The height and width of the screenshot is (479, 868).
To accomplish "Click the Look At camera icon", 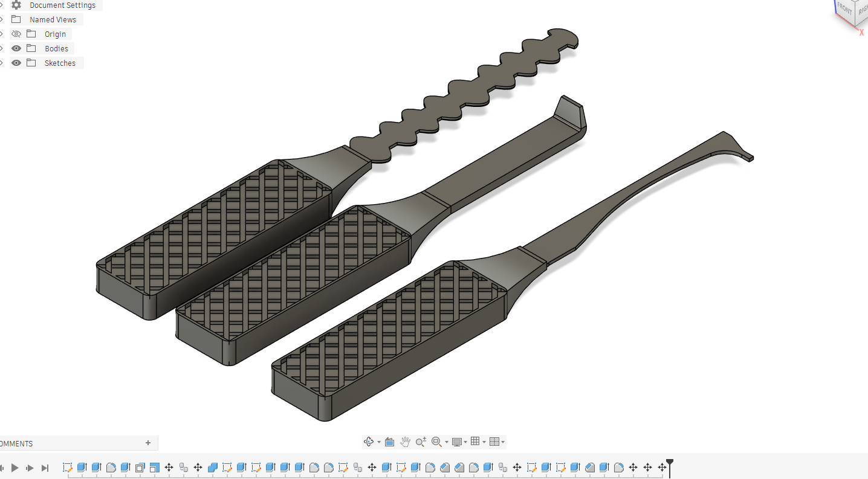I will (389, 442).
